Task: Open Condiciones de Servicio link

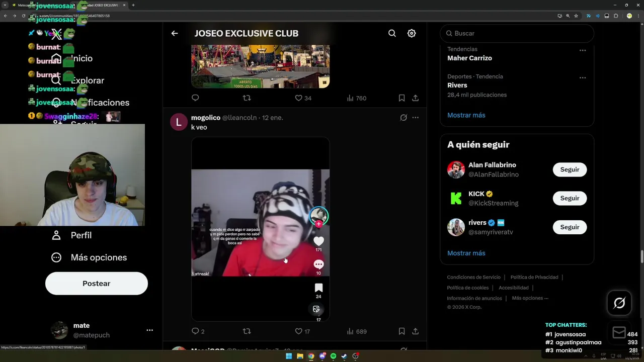Action: (x=473, y=277)
